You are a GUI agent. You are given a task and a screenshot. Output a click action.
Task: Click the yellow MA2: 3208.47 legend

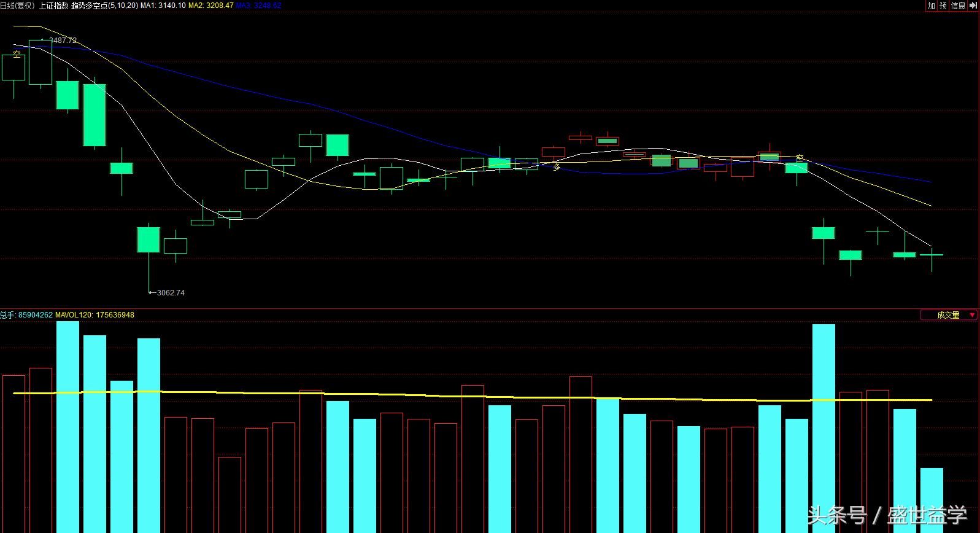click(210, 6)
